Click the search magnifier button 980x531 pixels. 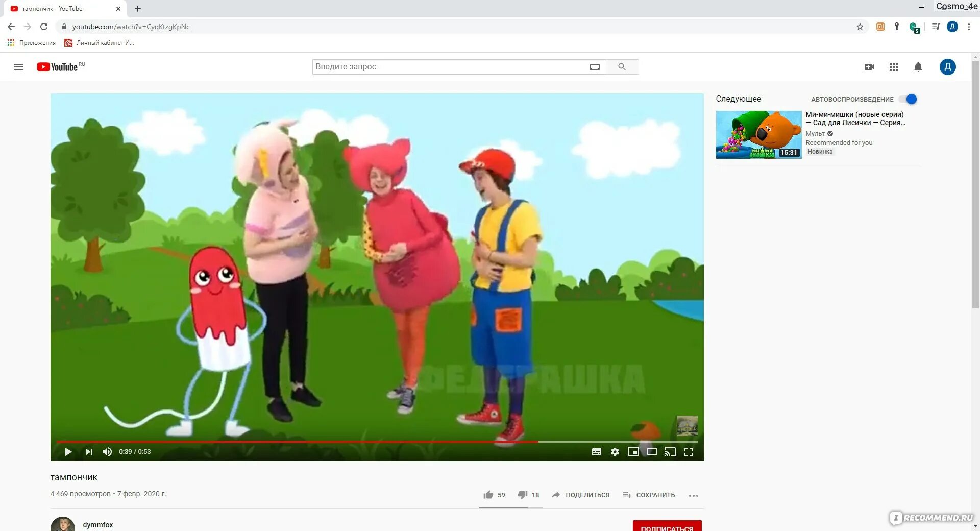622,67
